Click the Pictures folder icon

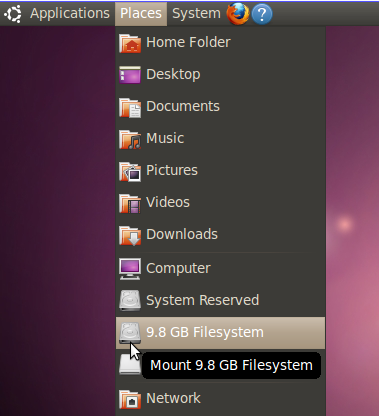point(130,171)
